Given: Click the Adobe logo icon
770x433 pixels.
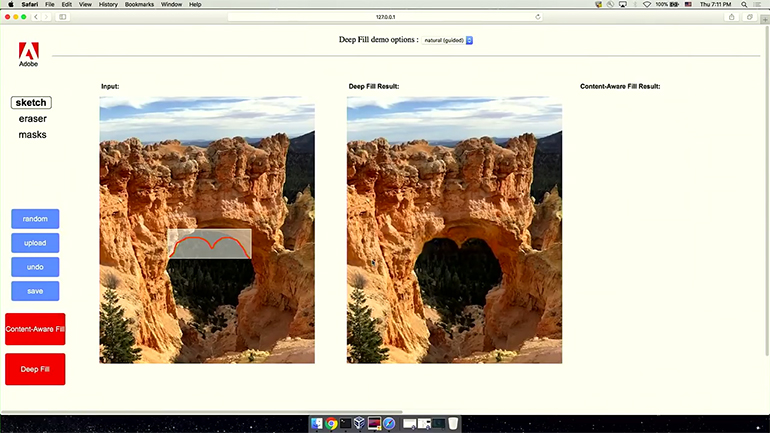Looking at the screenshot, I should pyautogui.click(x=28, y=51).
